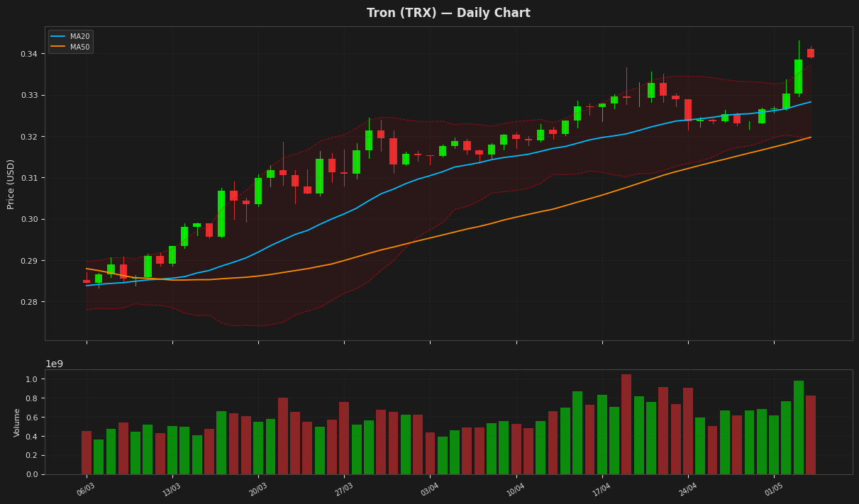The image size is (859, 504).
Task: Click the leftmost red volume bar
Action: [x=87, y=453]
